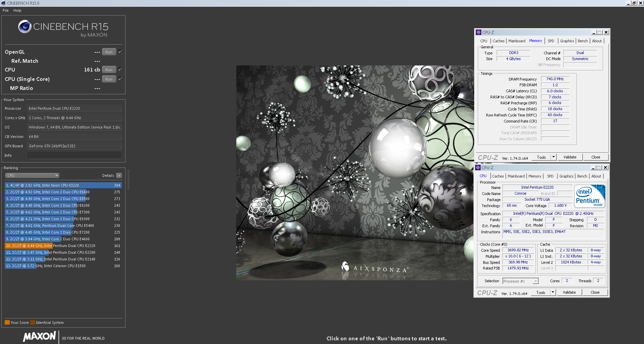
Task: Open CPU tab in upper CPU-Z window
Action: pyautogui.click(x=484, y=41)
